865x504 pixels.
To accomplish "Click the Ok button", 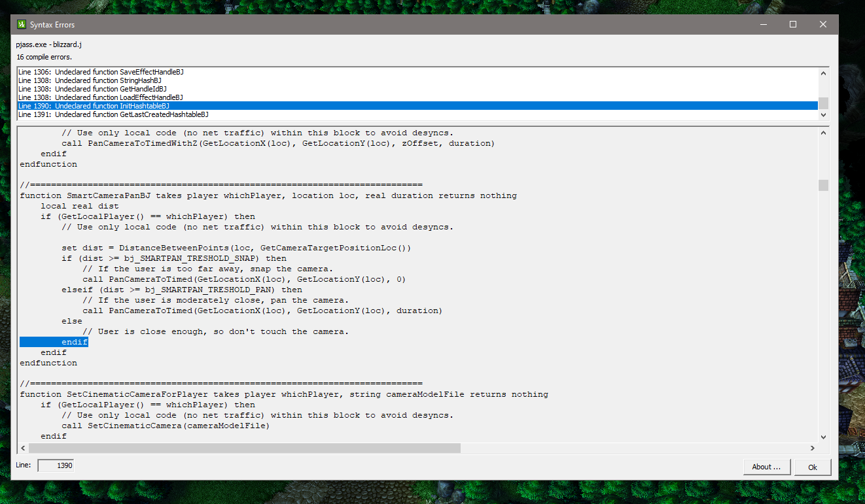I will pyautogui.click(x=813, y=467).
